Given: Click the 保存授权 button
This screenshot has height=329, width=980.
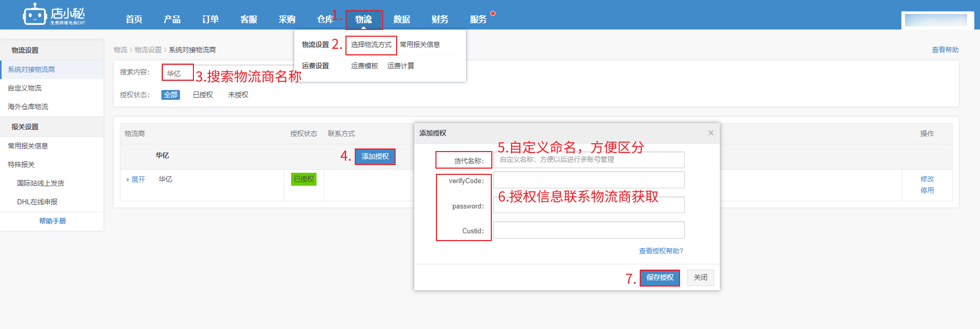Looking at the screenshot, I should [x=660, y=278].
